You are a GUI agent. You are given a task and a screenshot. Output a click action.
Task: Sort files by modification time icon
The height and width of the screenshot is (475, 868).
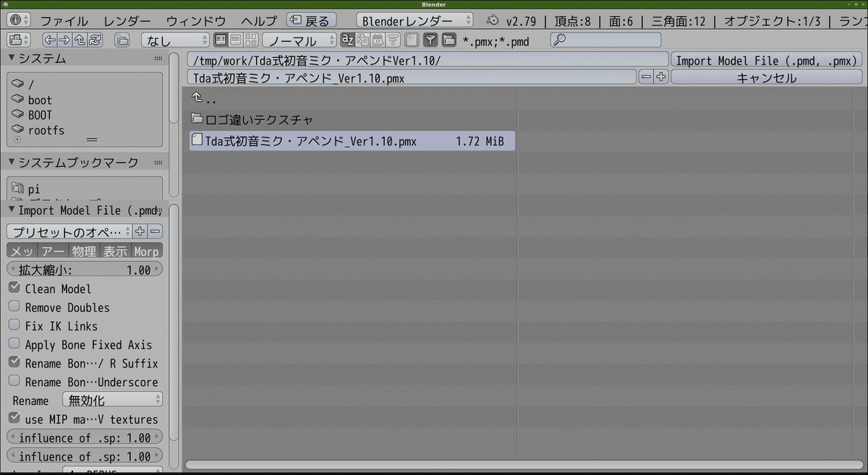pos(378,40)
